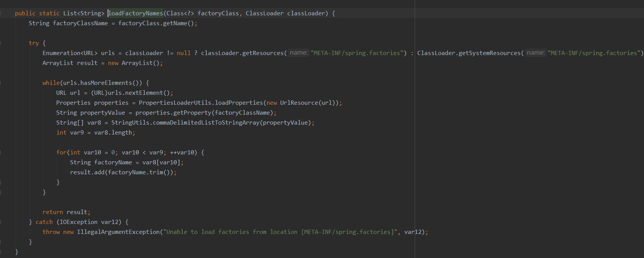644x258 pixels.
Task: Click the commaDelimitedListToStringArray method
Action: [206, 123]
